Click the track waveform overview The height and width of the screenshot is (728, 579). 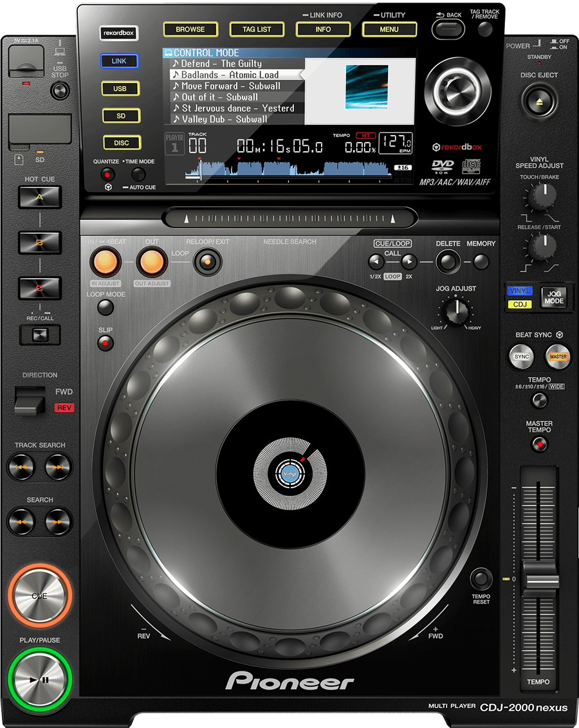tap(288, 168)
